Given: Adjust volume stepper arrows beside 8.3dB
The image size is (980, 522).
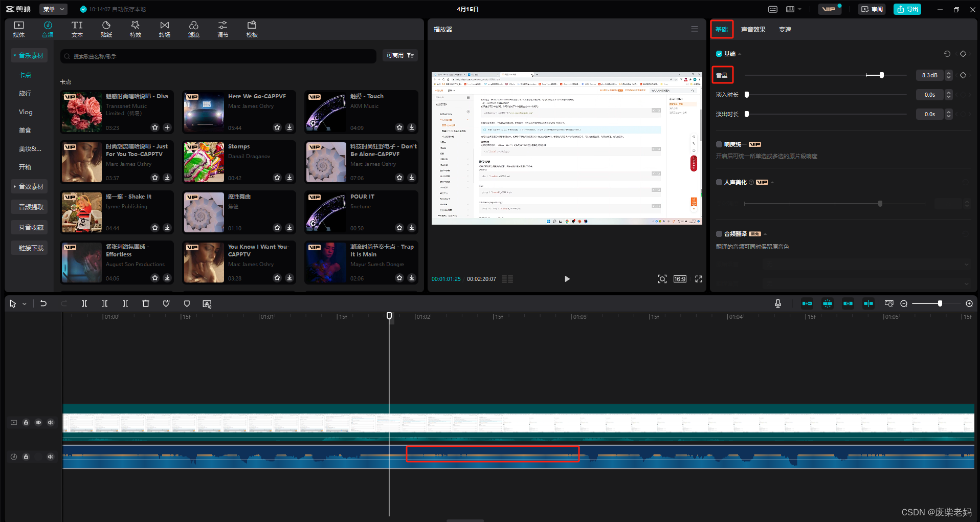Looking at the screenshot, I should [x=949, y=75].
